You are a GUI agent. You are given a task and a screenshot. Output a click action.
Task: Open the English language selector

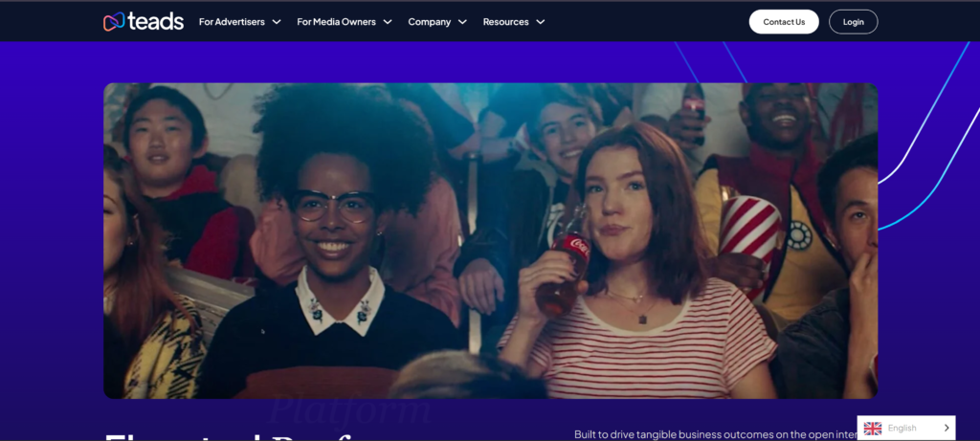[905, 428]
